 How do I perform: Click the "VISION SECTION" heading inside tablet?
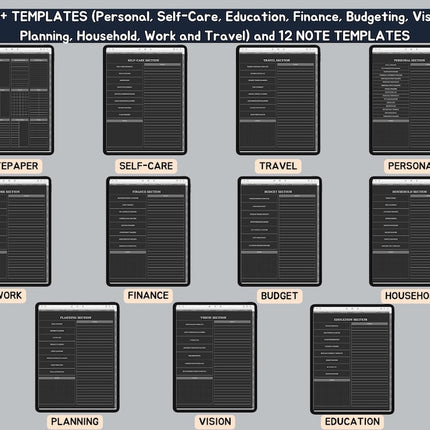click(x=213, y=318)
